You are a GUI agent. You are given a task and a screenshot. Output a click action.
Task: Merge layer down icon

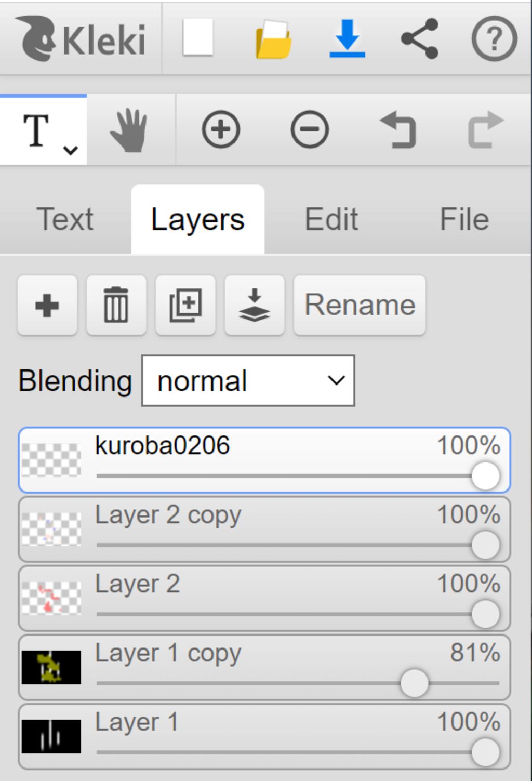(x=254, y=305)
